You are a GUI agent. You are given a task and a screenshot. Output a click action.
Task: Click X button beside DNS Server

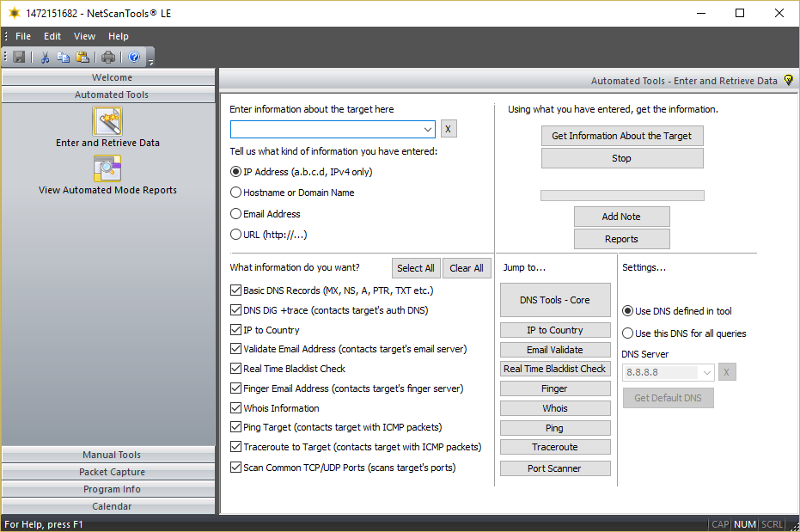(727, 372)
